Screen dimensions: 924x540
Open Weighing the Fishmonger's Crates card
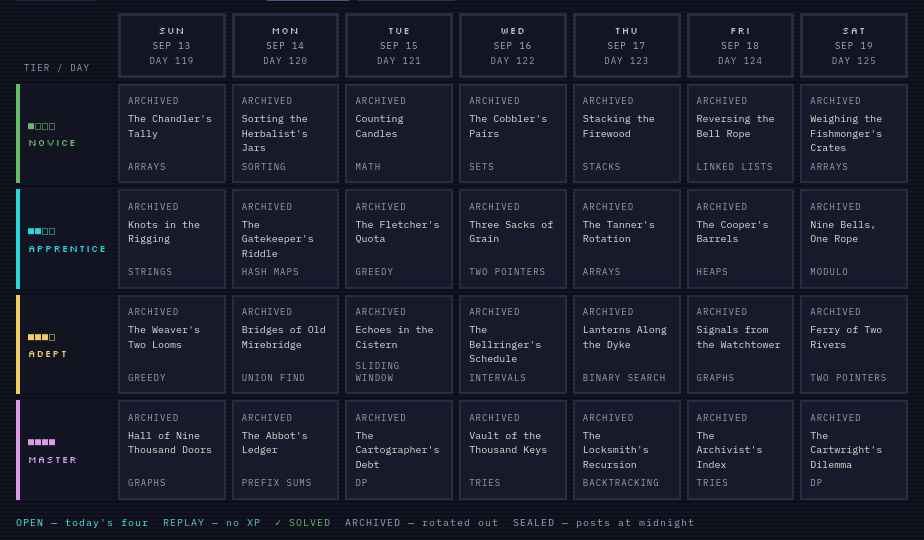tap(854, 133)
